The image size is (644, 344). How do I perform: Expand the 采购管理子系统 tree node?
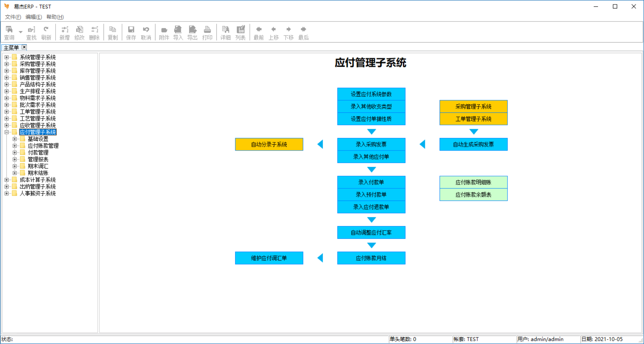tap(6, 64)
